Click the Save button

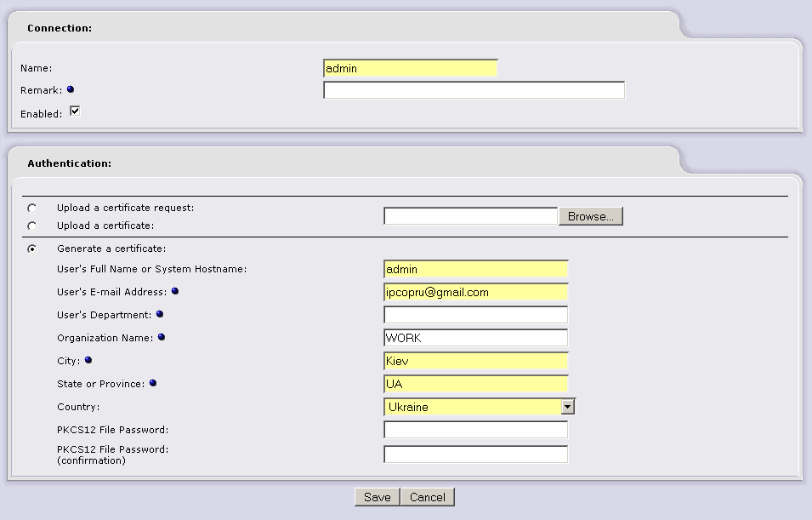(x=377, y=497)
